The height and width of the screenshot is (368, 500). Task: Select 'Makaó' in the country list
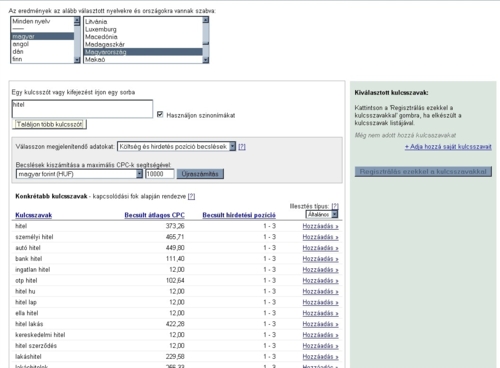click(143, 59)
